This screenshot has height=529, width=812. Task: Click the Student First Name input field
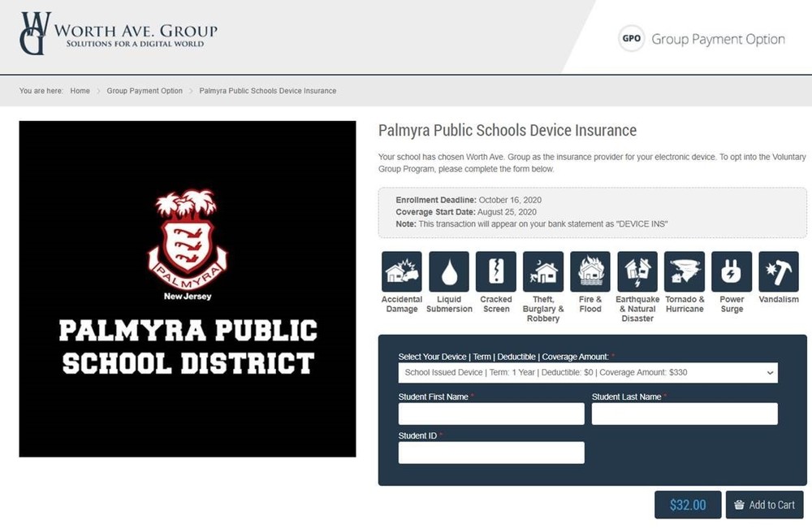tap(490, 414)
